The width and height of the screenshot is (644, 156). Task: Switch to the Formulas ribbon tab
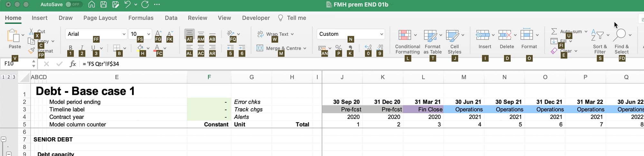pos(141,18)
